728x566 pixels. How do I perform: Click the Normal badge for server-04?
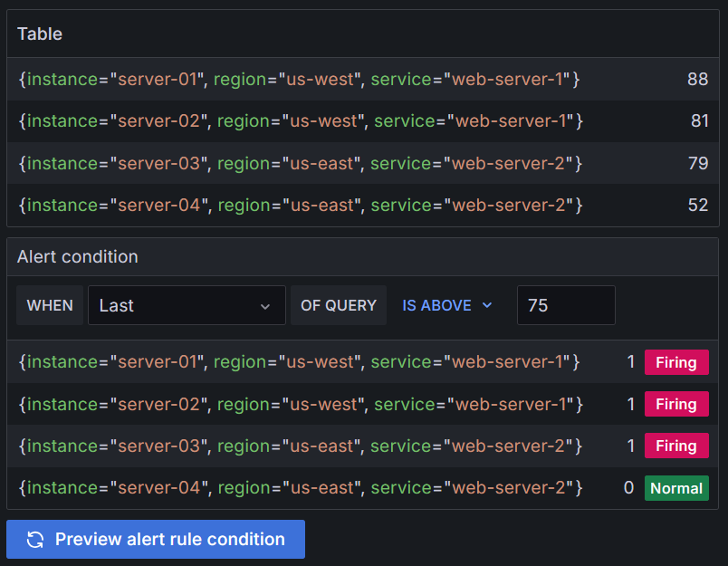click(676, 488)
